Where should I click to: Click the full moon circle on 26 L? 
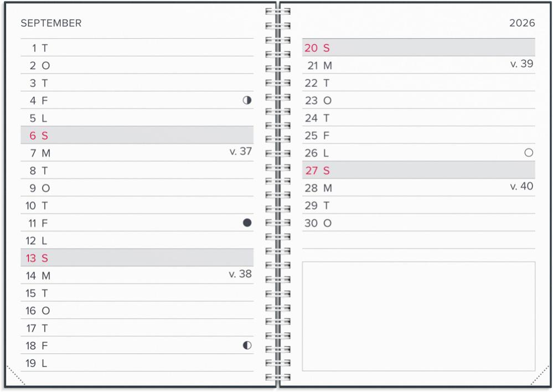pos(528,153)
